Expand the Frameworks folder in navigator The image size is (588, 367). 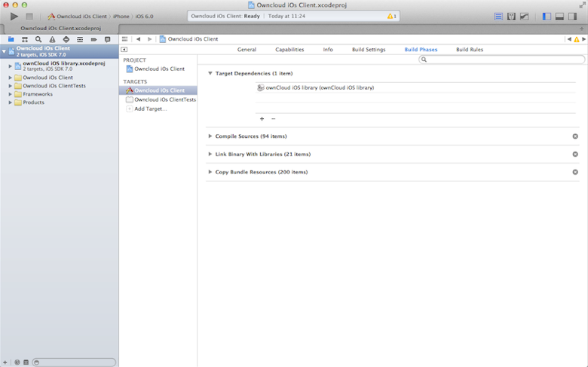point(11,94)
